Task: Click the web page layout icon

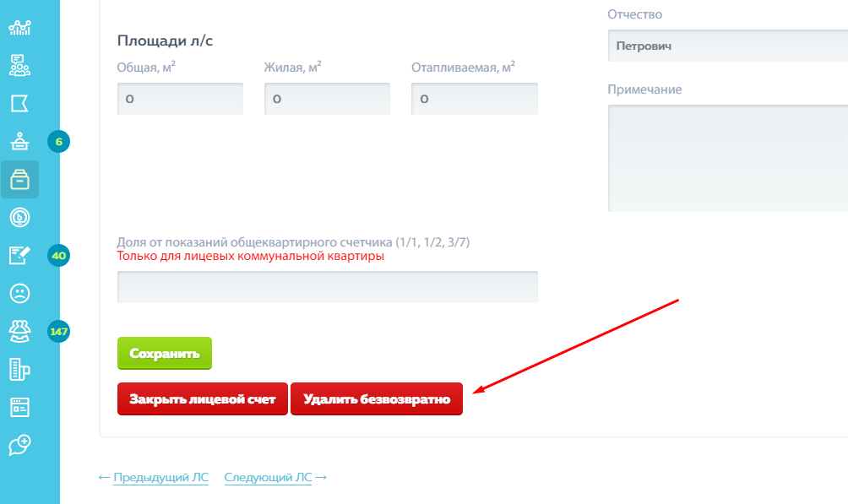Action: 20,407
